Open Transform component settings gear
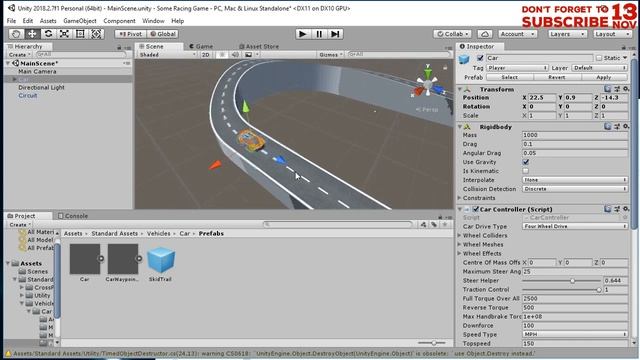 [626, 89]
